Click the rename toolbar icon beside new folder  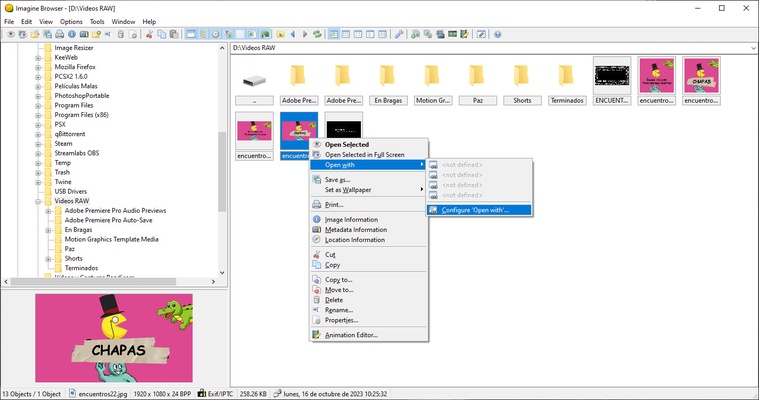[108, 34]
